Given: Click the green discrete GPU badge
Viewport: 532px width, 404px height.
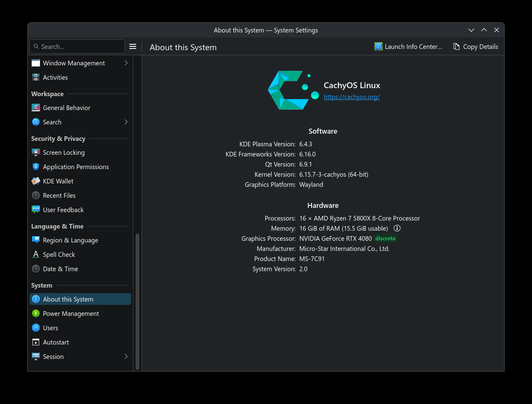Looking at the screenshot, I should [385, 238].
